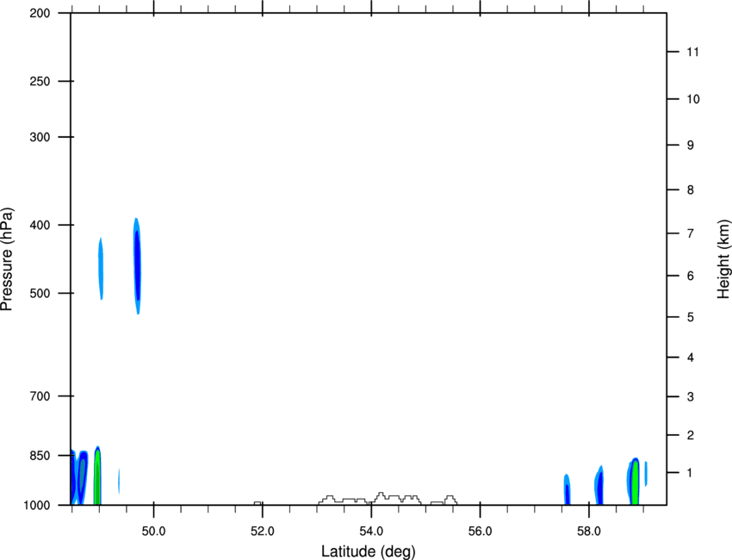
Task: Click the terrain outline near 54.0 latitude
Action: (388, 499)
